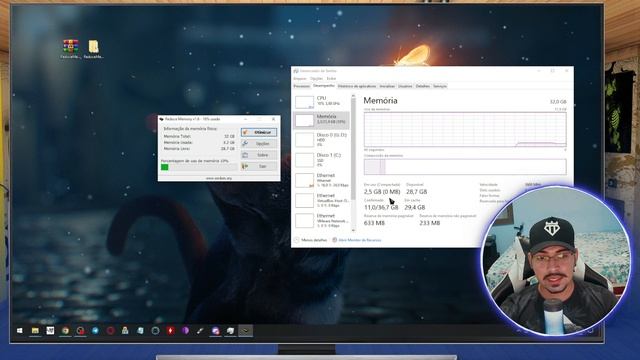Click the Sobre button in Reduce Memory

click(x=259, y=155)
